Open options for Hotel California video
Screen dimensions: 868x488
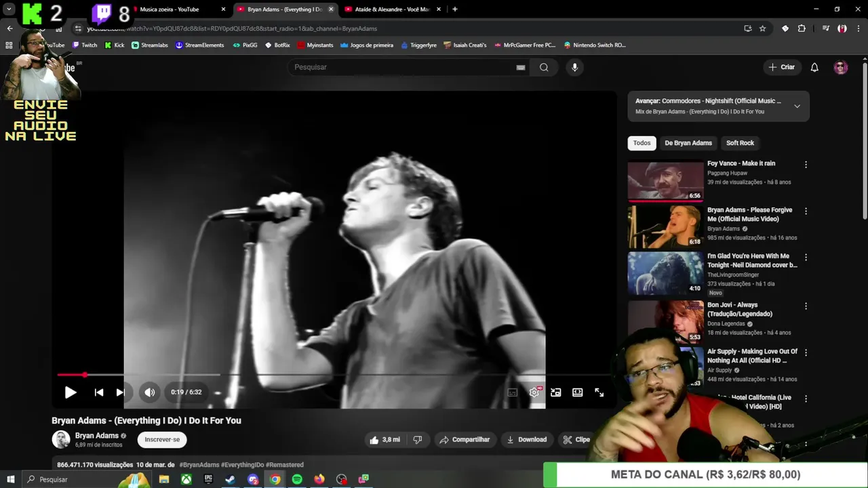(806, 399)
